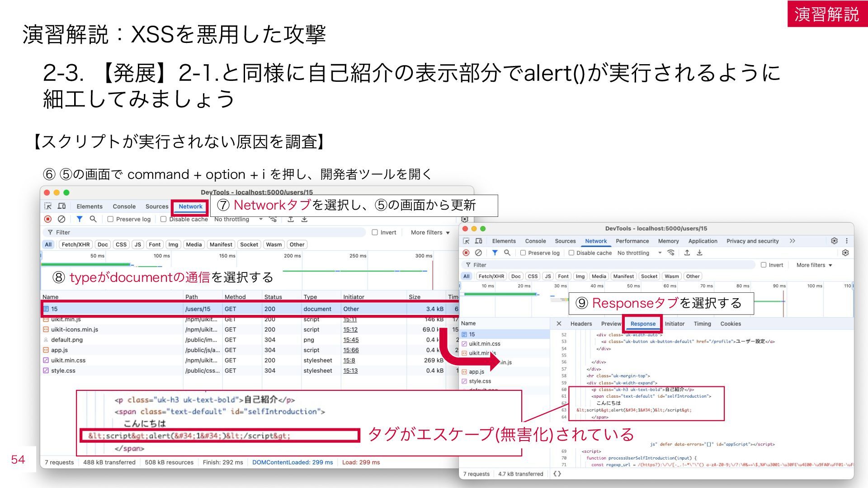Click blue filter funnel icon in right DevTools window
The height and width of the screenshot is (488, 868).
click(495, 253)
